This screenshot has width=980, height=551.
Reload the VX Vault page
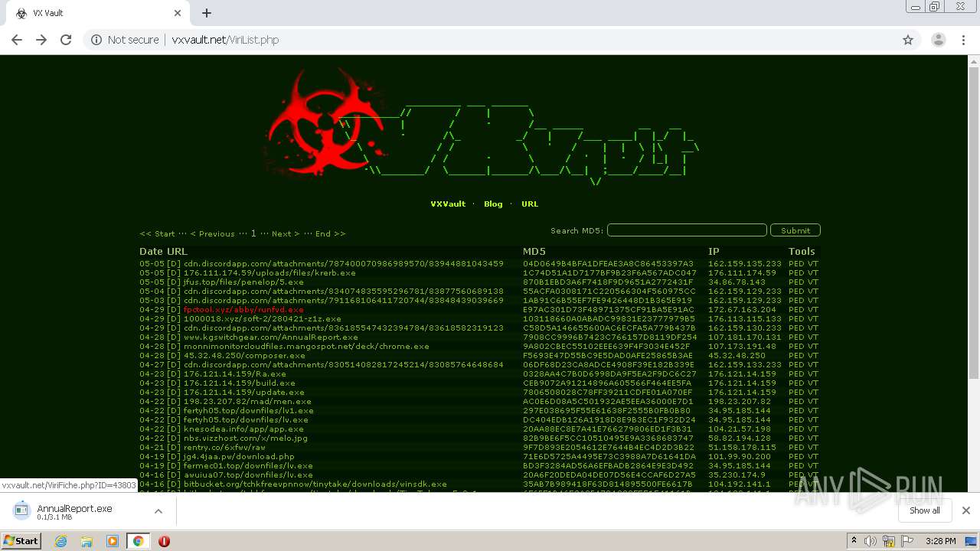pos(66,40)
